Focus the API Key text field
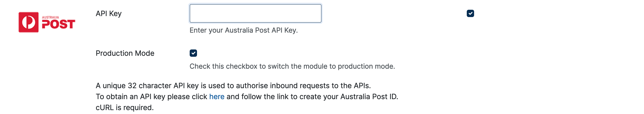 pos(255,13)
